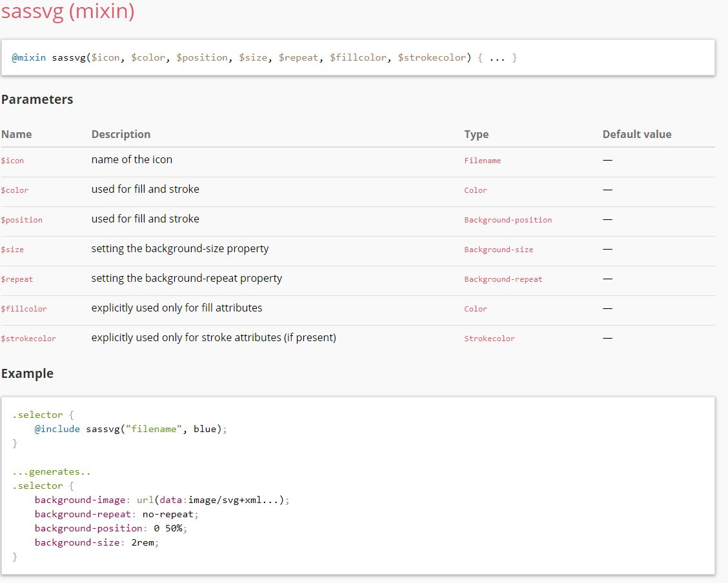Click the 'Background-repeat' type value

504,279
